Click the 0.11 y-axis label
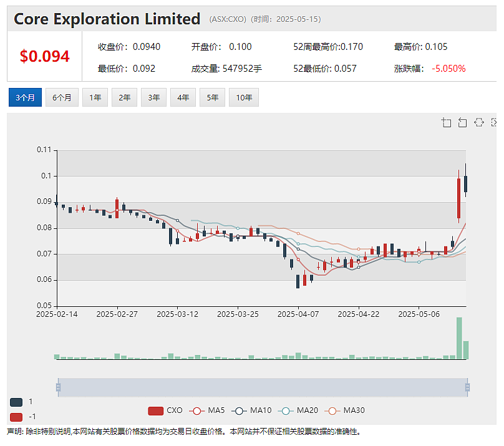 [x=44, y=150]
